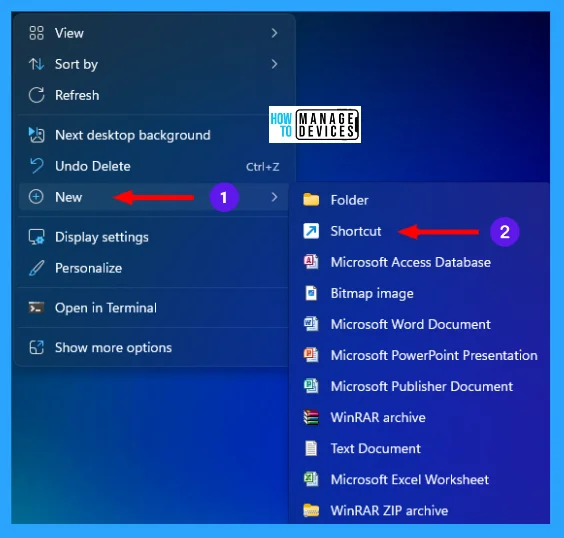Select Shortcut in the New submenu
564x538 pixels.
[x=419, y=231]
